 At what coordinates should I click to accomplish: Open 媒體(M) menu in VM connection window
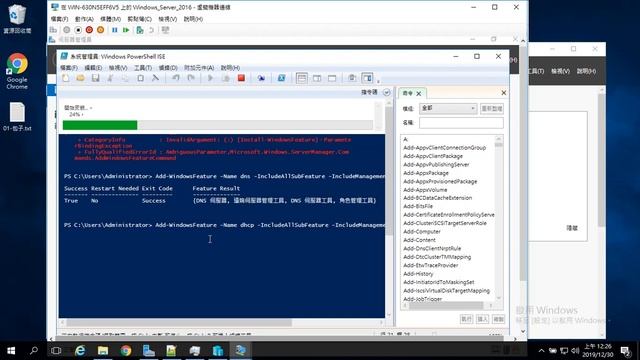(110, 19)
